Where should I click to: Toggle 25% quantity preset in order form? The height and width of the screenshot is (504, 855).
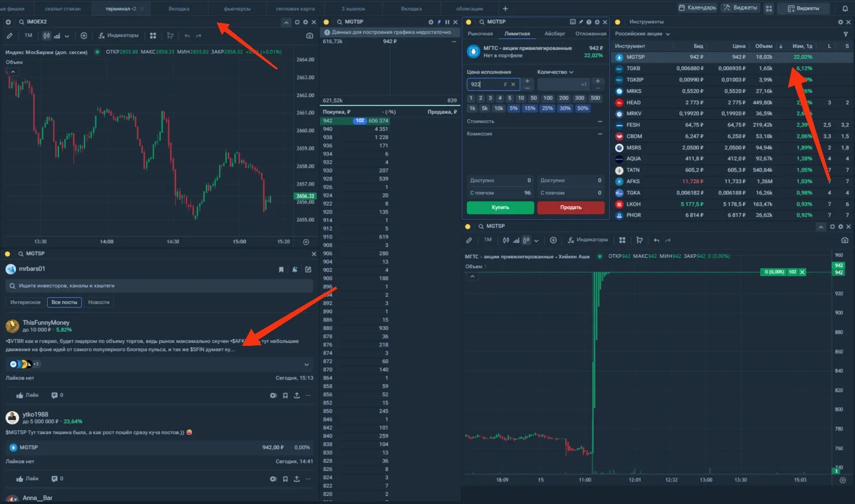(x=547, y=108)
